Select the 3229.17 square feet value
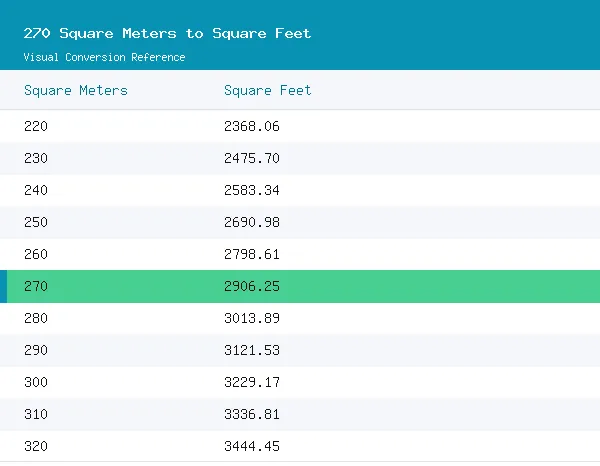 click(252, 382)
